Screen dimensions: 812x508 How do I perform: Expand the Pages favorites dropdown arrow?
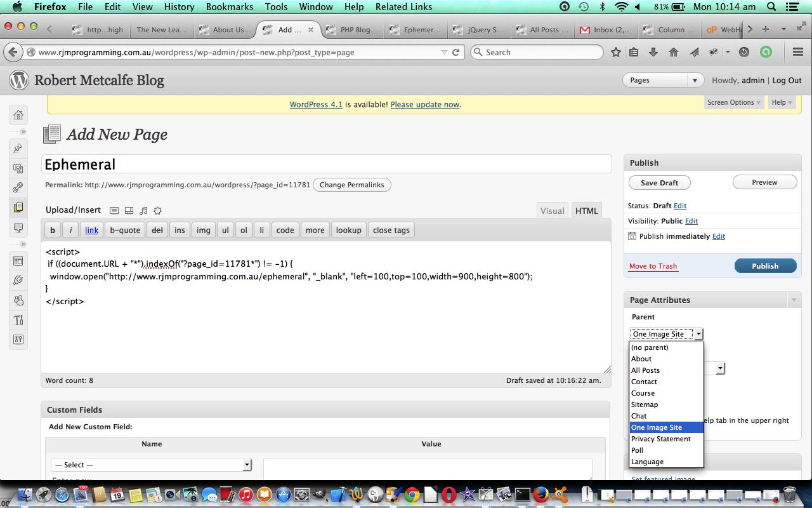695,81
